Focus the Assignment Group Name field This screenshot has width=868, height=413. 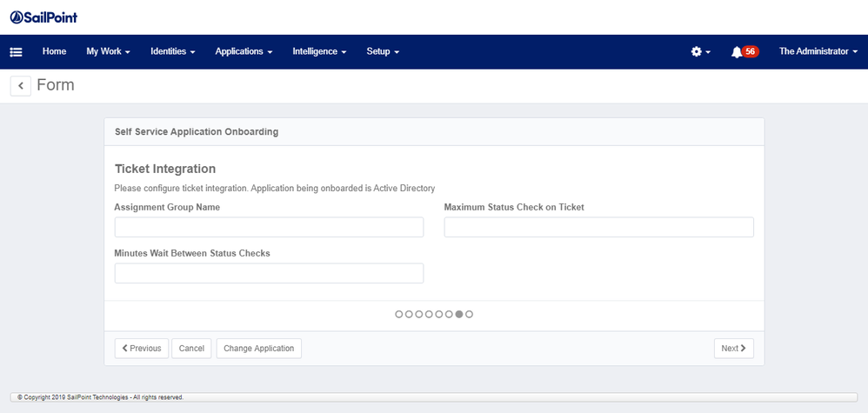[269, 228]
